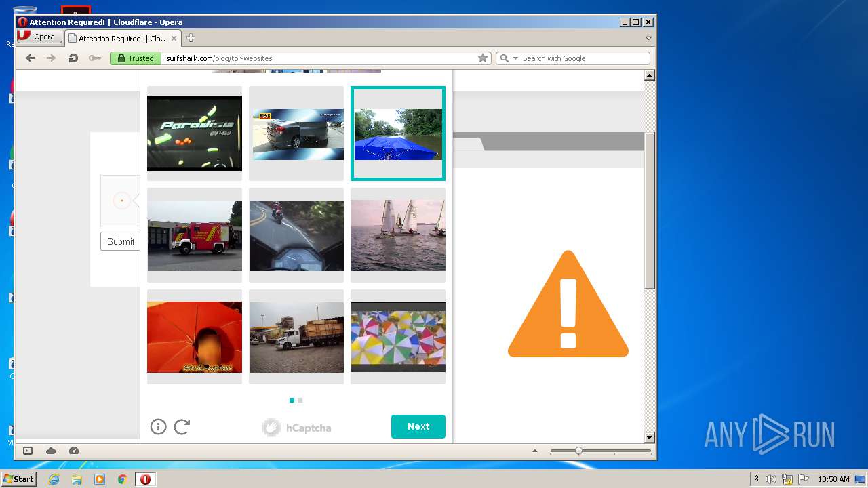Click the Next button in hCaptcha
868x488 pixels.
pos(418,426)
